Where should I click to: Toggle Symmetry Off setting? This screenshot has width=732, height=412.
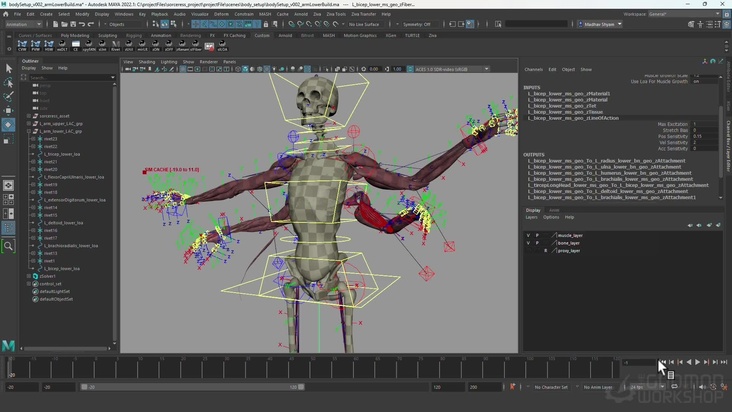click(417, 24)
